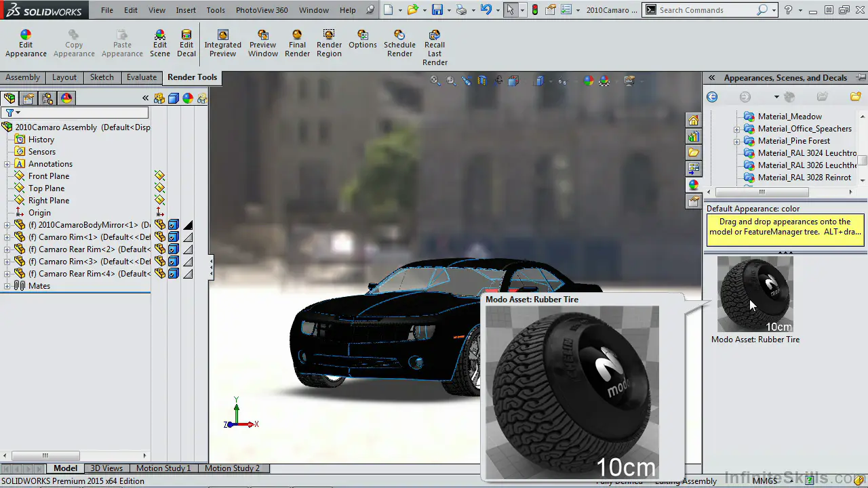Image resolution: width=868 pixels, height=488 pixels.
Task: Open the File menu
Action: (107, 10)
